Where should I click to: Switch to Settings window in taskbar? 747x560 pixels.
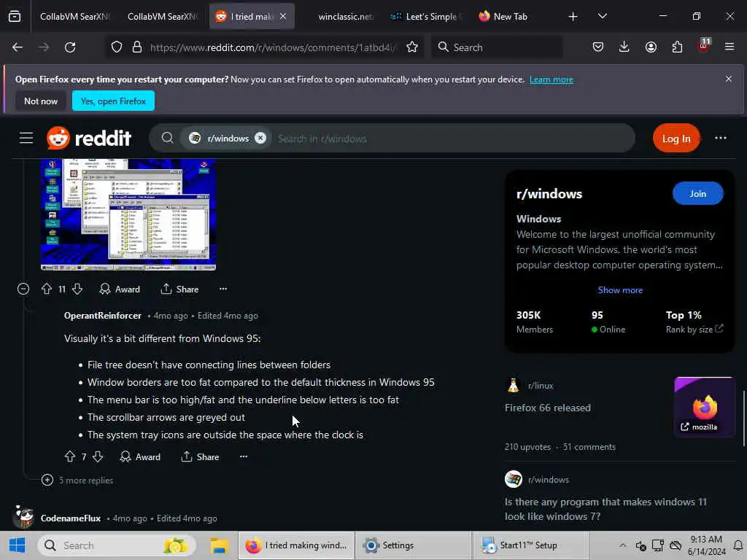click(413, 545)
